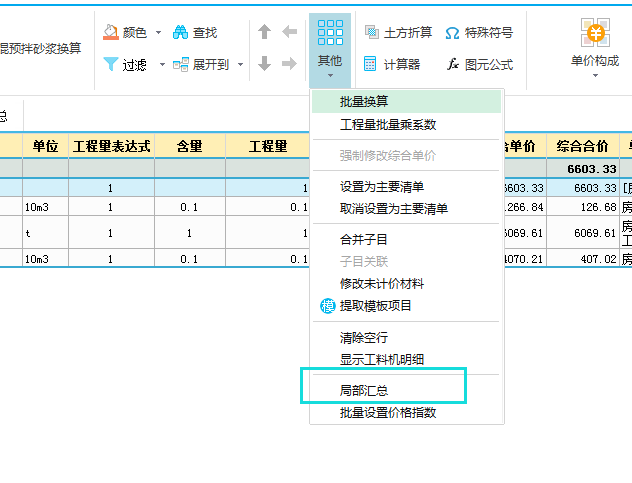Click the bold 6603.33 total cell
The image size is (632, 483).
point(583,169)
